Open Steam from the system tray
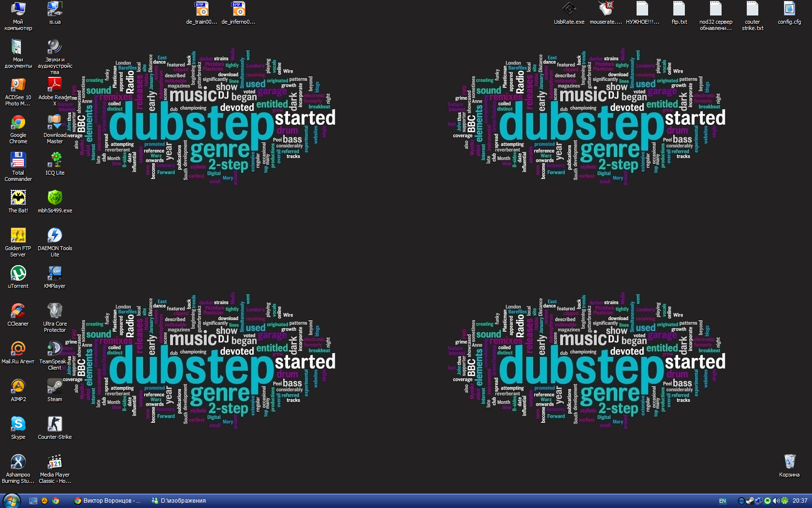Viewport: 812px width, 508px height. (x=750, y=501)
